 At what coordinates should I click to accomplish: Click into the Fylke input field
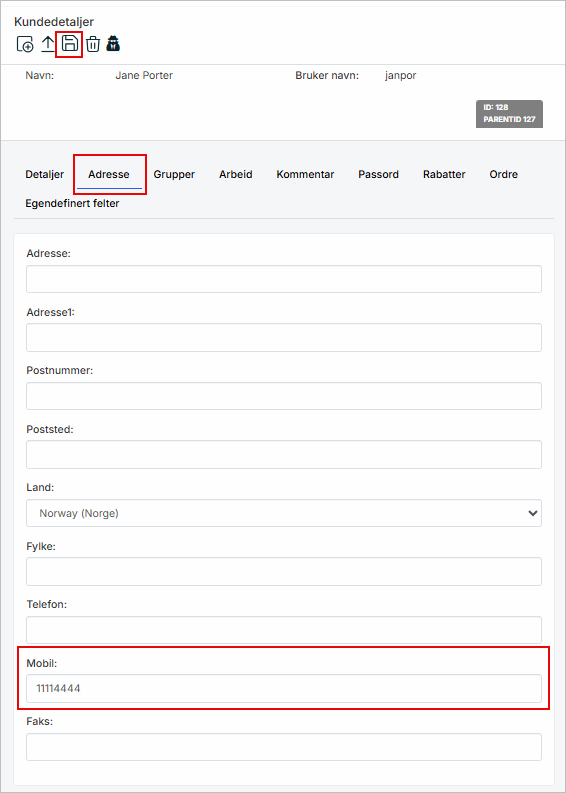tap(284, 571)
